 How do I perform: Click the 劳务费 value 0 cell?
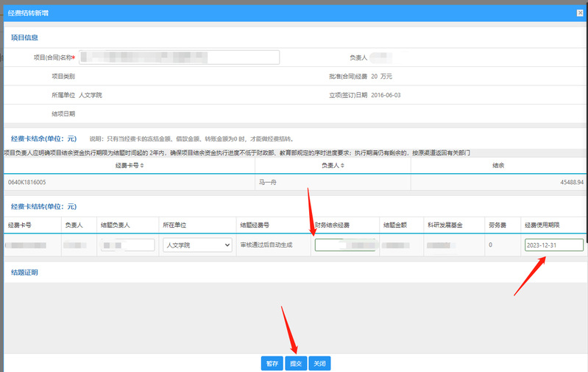490,245
